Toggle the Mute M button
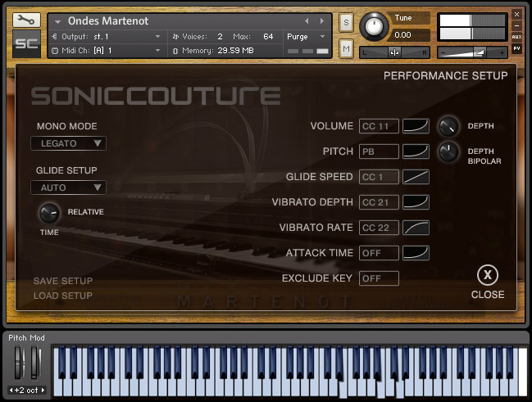This screenshot has width=532, height=402. click(346, 49)
